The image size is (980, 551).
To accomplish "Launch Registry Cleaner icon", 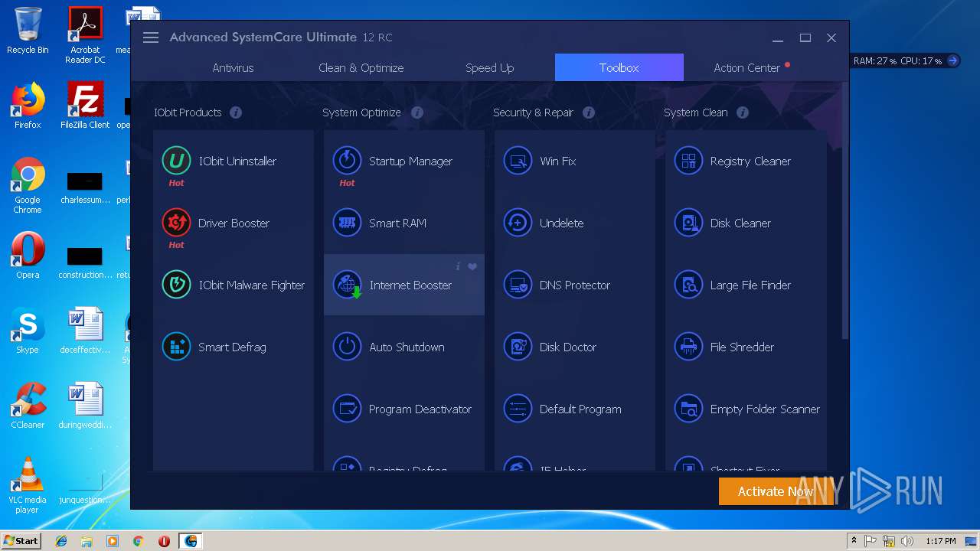I will click(688, 161).
